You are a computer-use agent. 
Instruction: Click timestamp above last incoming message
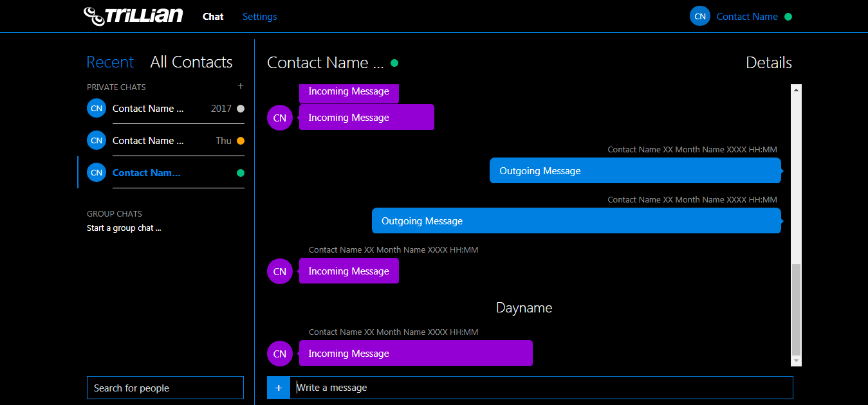[393, 332]
